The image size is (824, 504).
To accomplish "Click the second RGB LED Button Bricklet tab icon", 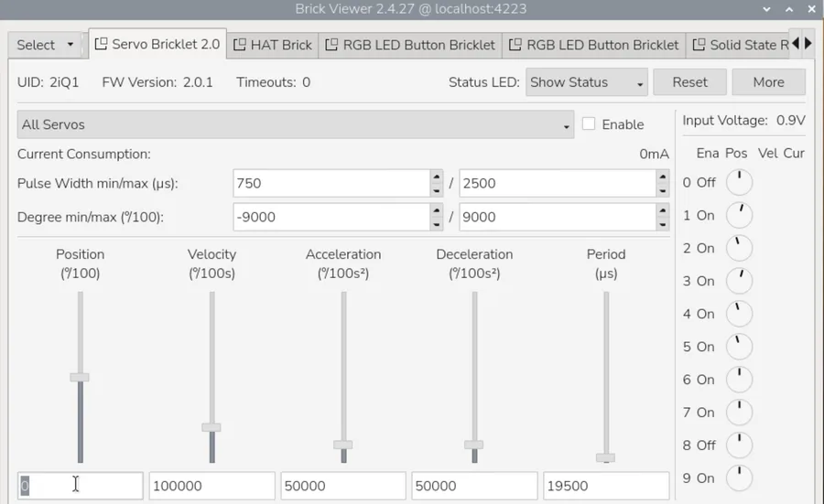I will pyautogui.click(x=515, y=45).
